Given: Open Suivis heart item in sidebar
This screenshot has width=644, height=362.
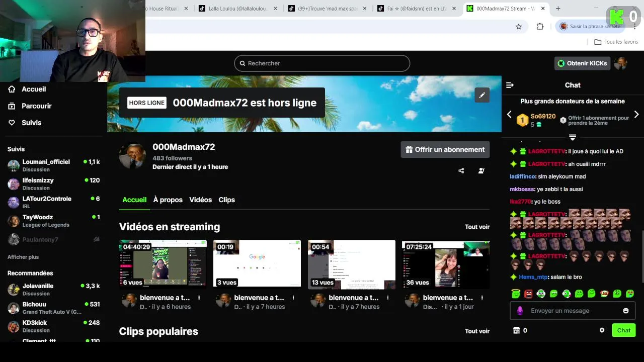Looking at the screenshot, I should (x=25, y=123).
